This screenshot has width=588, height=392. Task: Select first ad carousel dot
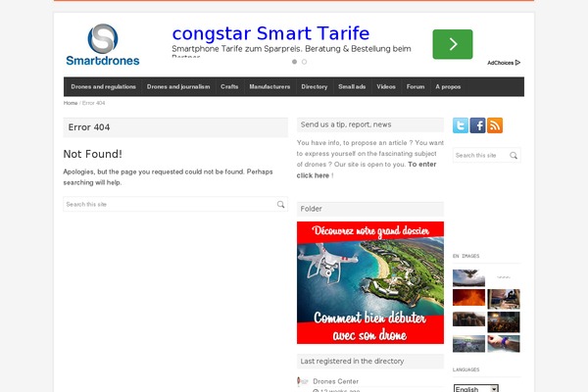click(294, 62)
